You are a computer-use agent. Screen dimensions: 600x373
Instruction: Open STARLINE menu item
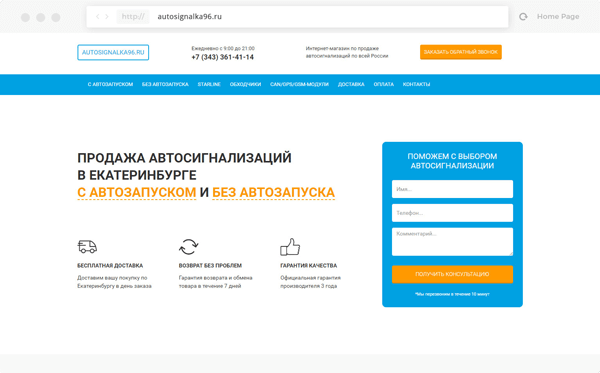point(209,85)
